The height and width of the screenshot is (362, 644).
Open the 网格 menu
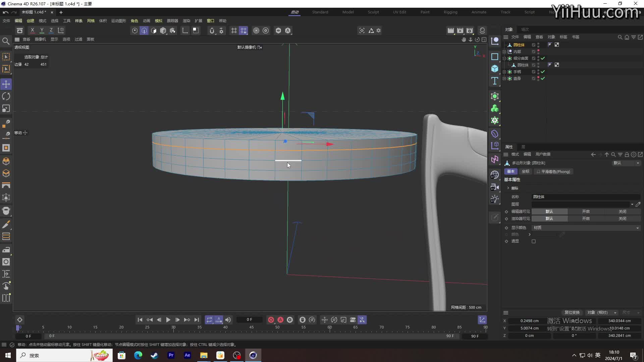(91, 21)
